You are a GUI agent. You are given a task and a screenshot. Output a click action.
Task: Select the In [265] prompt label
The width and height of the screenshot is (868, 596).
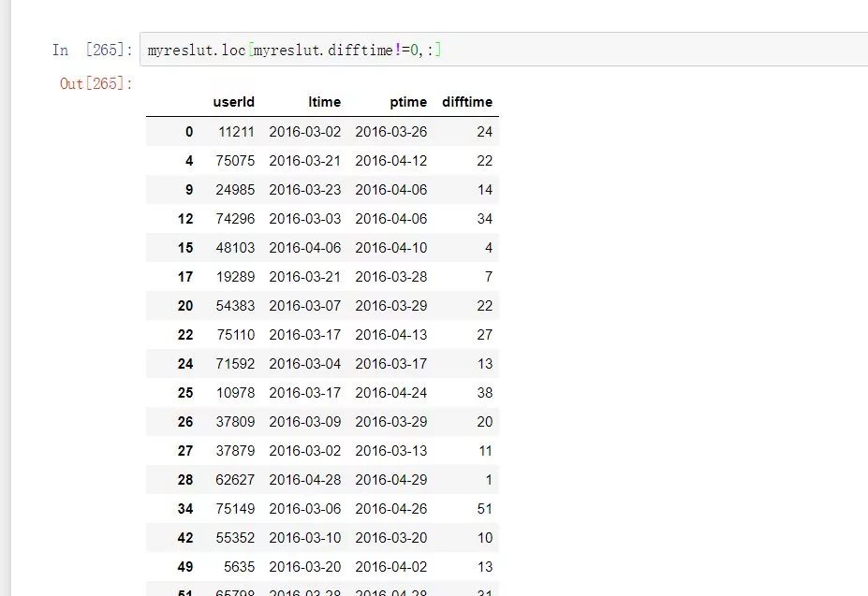tap(92, 50)
